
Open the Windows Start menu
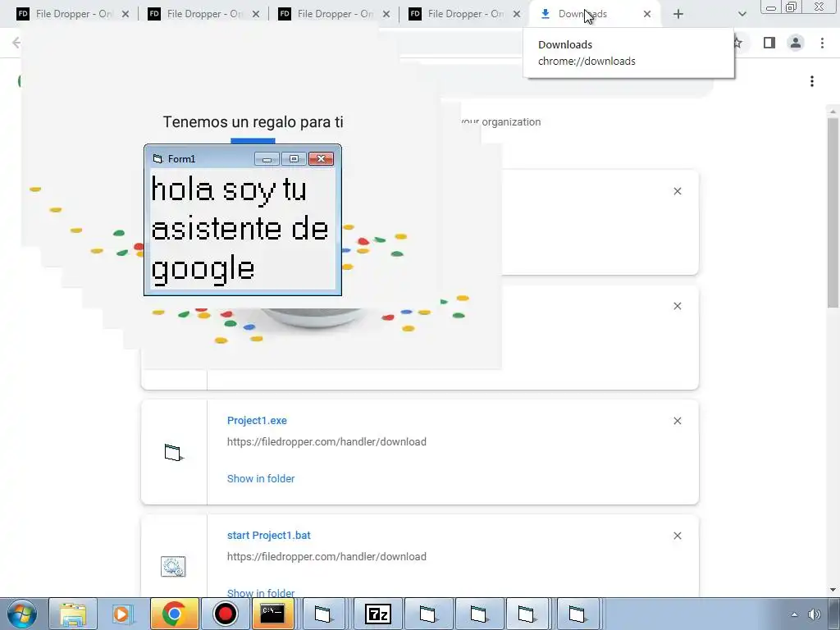[22, 614]
